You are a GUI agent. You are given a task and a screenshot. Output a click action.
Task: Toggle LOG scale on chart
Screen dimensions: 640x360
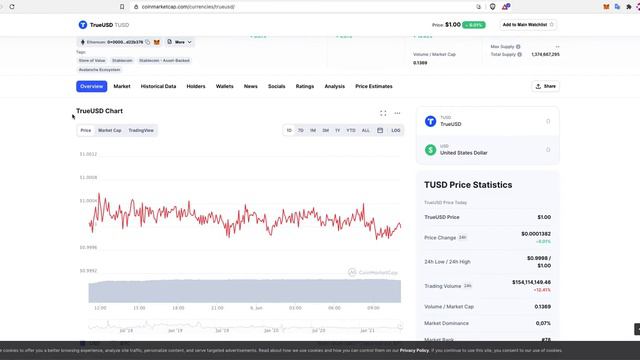(x=396, y=131)
